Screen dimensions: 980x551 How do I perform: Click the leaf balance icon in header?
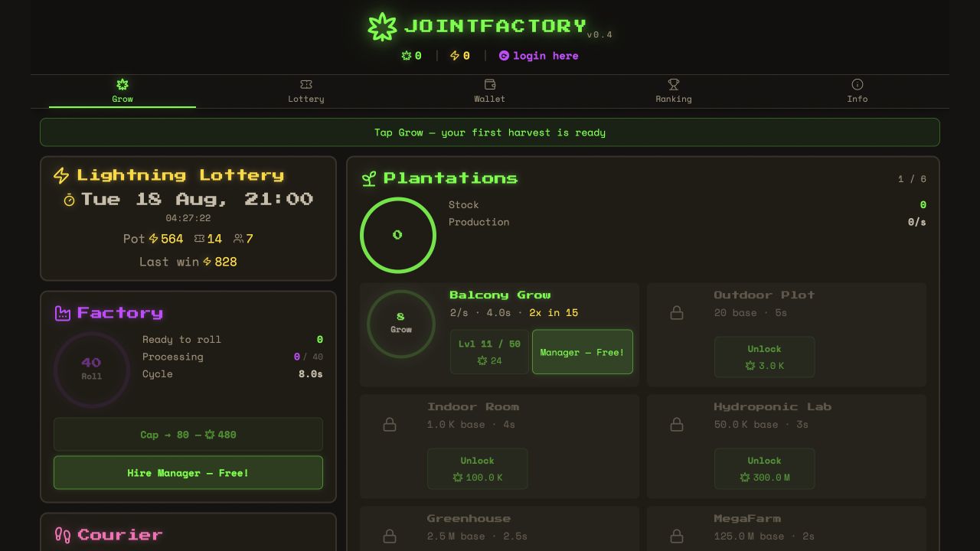407,56
